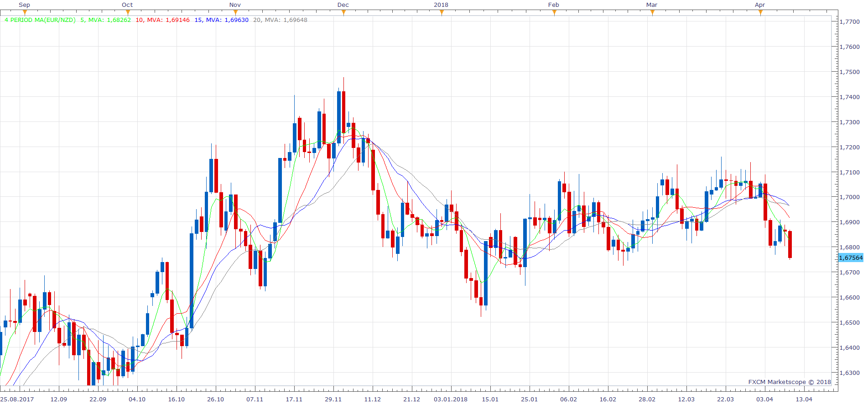The width and height of the screenshot is (868, 405).
Task: Click the 21.12 date axis label
Action: 411,399
